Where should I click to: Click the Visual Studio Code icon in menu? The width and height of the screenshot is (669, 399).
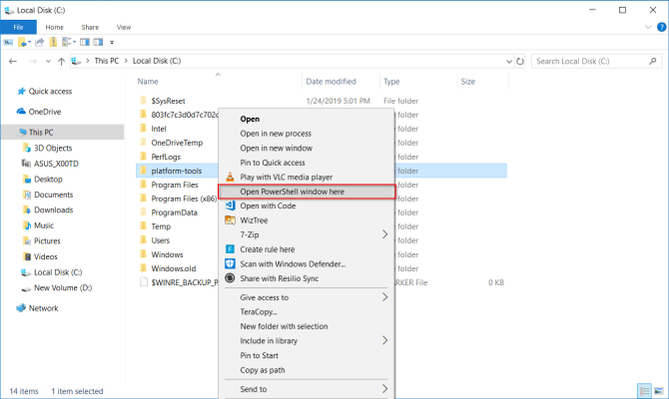tap(230, 205)
